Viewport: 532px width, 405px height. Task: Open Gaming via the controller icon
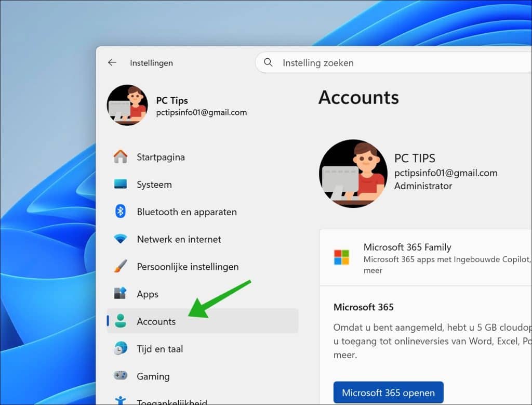121,376
